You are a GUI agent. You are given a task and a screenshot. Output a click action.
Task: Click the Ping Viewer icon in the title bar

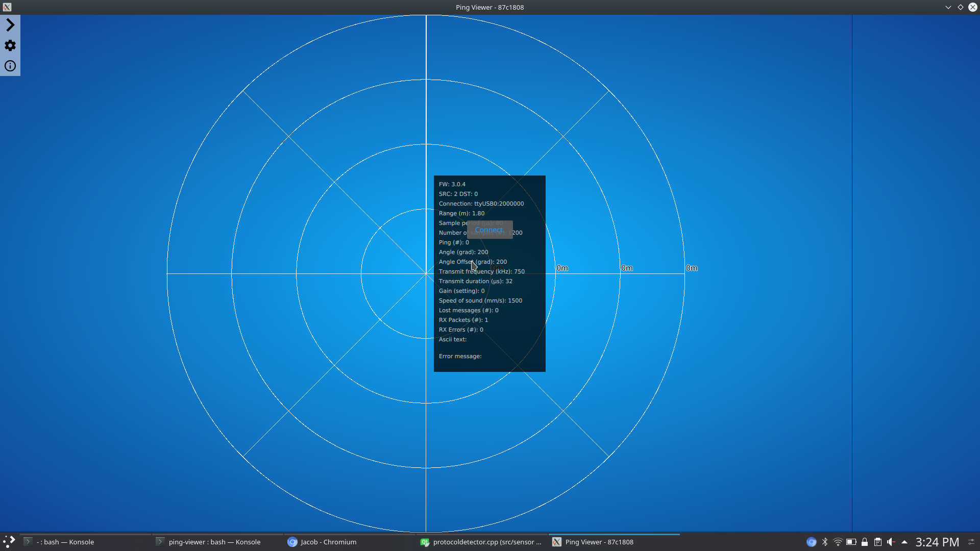[7, 7]
